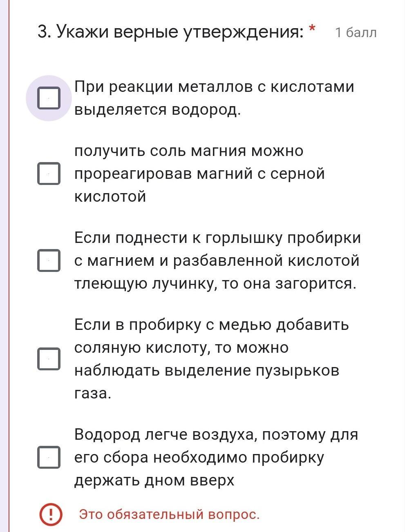Click the word 'кислотой' in second option
405x532 pixels.
110,197
